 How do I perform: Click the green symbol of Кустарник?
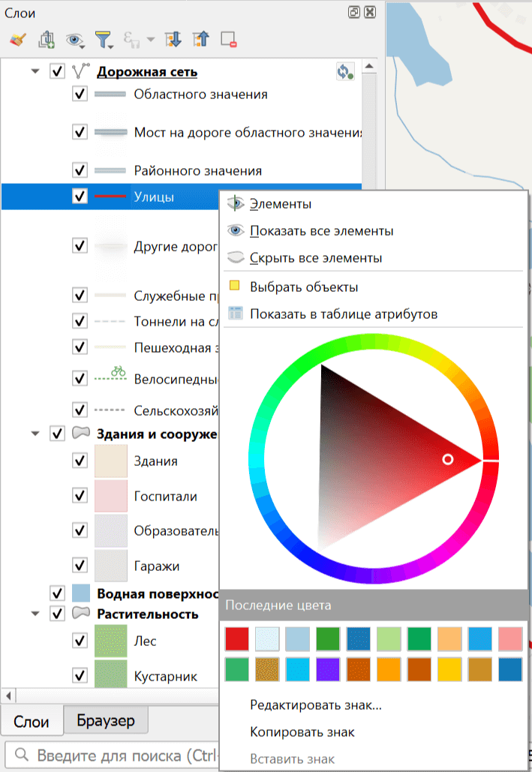click(111, 674)
